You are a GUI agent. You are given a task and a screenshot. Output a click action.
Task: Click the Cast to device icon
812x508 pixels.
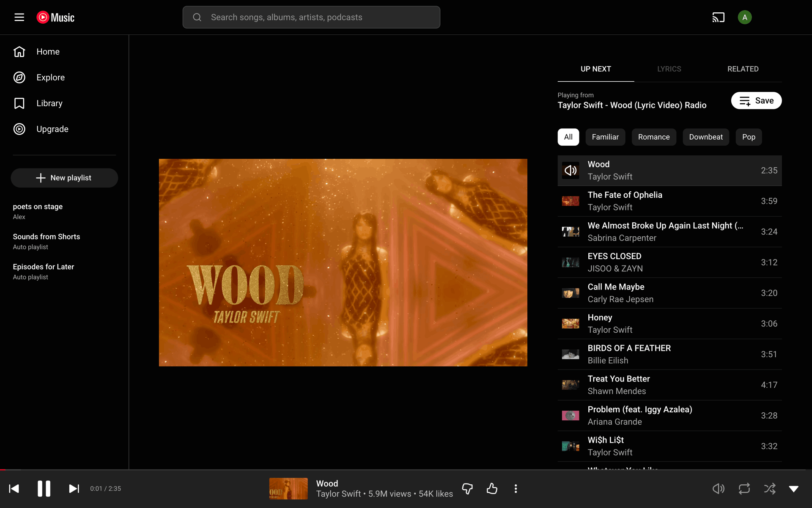718,17
